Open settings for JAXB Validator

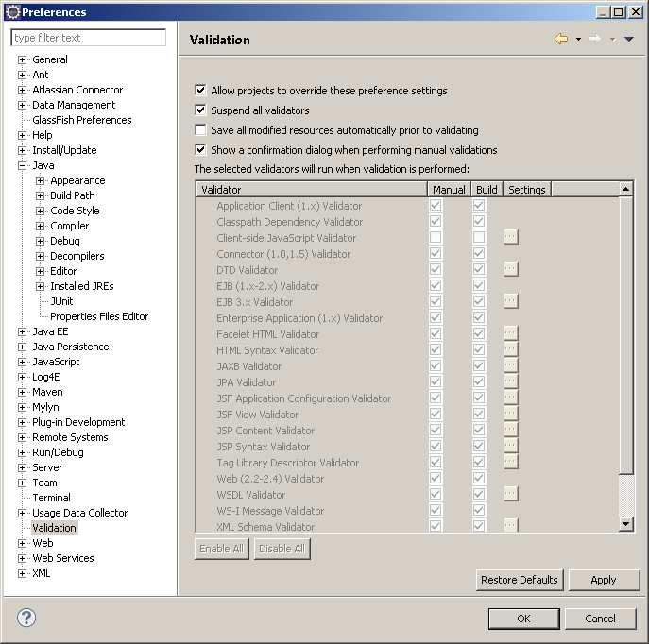pos(511,365)
